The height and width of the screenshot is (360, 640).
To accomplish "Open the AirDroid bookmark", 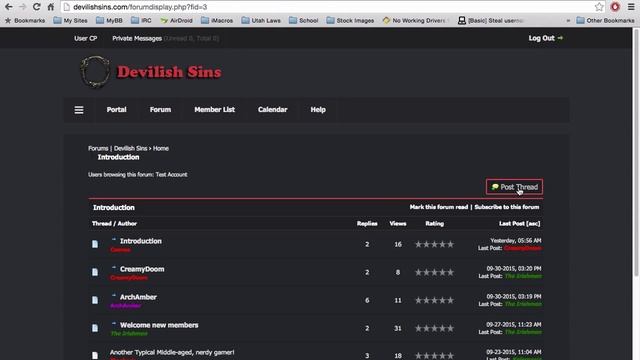I will [x=176, y=20].
